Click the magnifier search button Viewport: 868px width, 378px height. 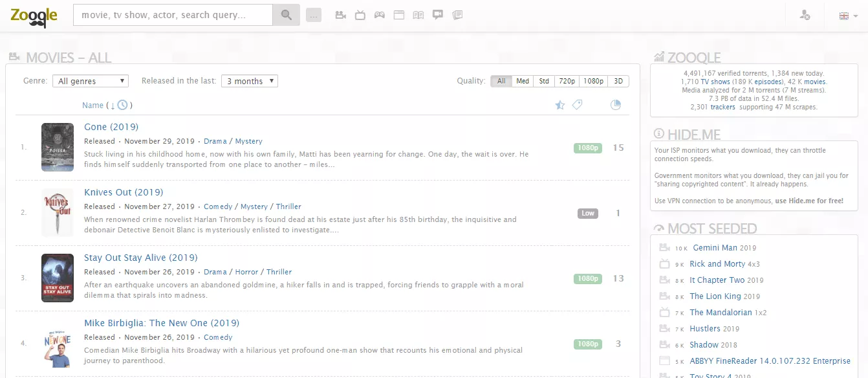pos(286,14)
